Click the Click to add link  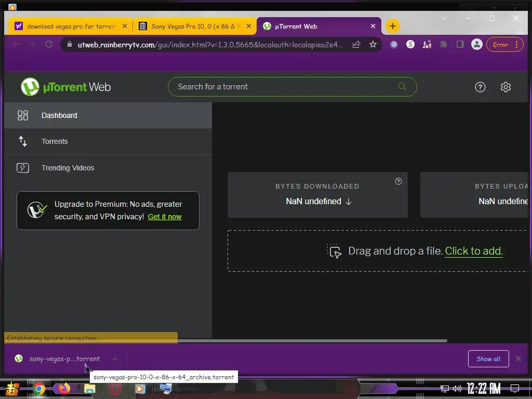point(474,251)
